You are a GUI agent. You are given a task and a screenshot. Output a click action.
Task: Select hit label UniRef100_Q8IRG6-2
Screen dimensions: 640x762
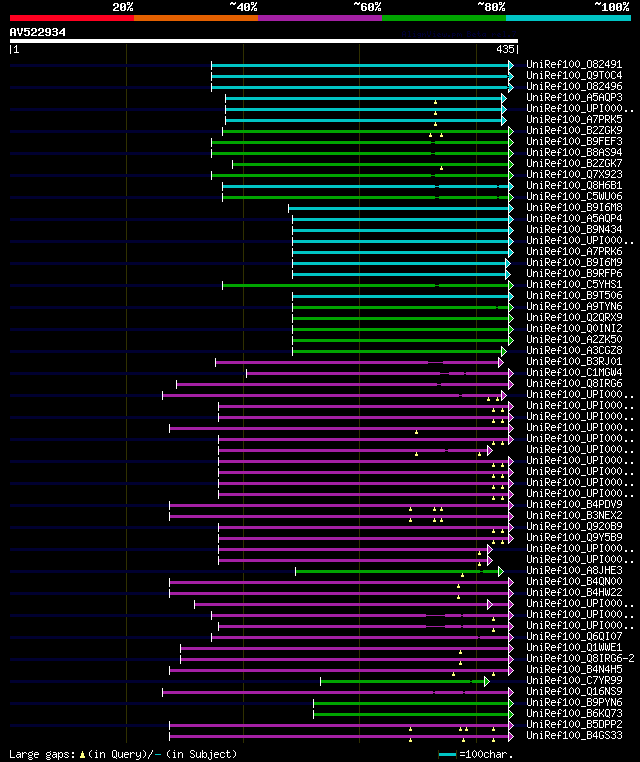(580, 658)
